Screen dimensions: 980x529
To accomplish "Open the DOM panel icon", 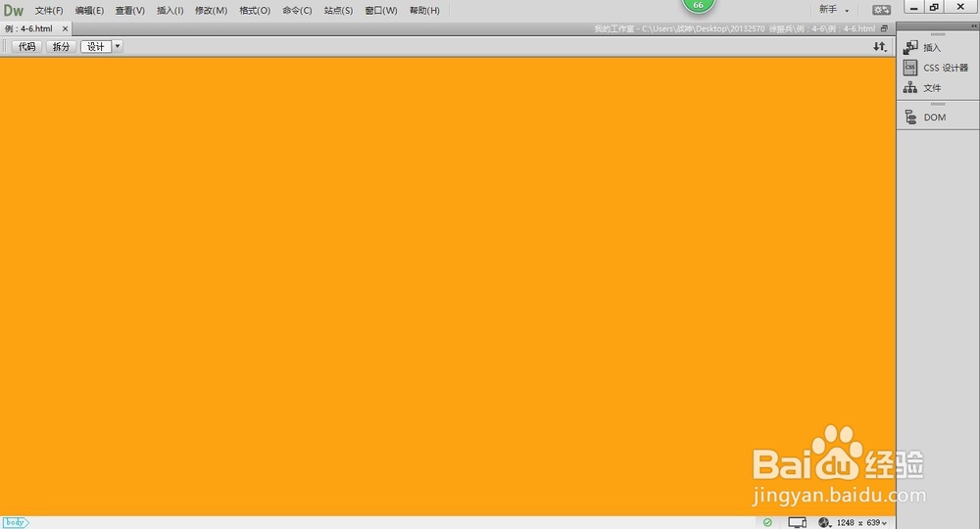I will coord(910,117).
